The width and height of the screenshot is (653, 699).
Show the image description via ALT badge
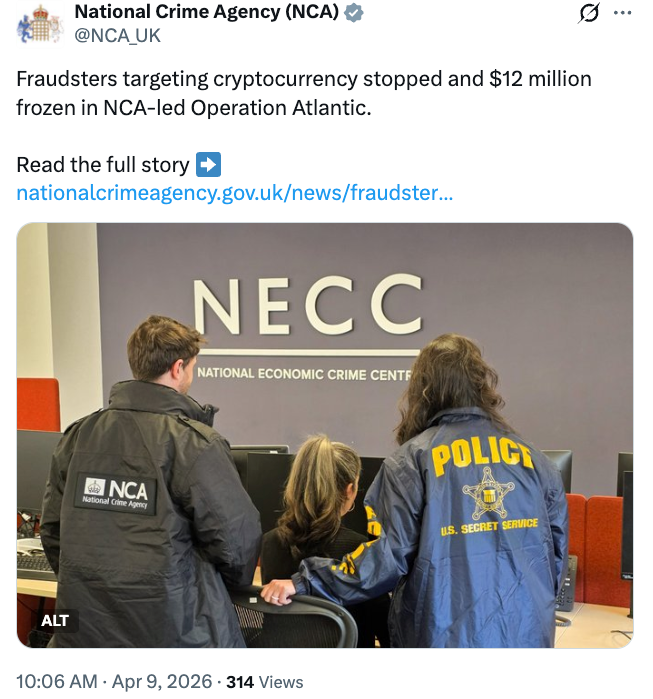(55, 621)
